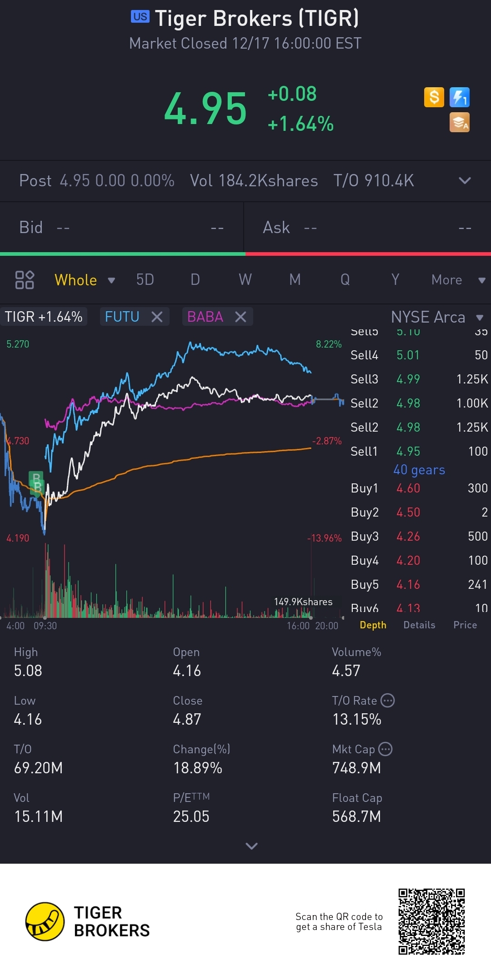The height and width of the screenshot is (980, 491).
Task: Tap the blue lightning bolt icon
Action: tap(459, 97)
